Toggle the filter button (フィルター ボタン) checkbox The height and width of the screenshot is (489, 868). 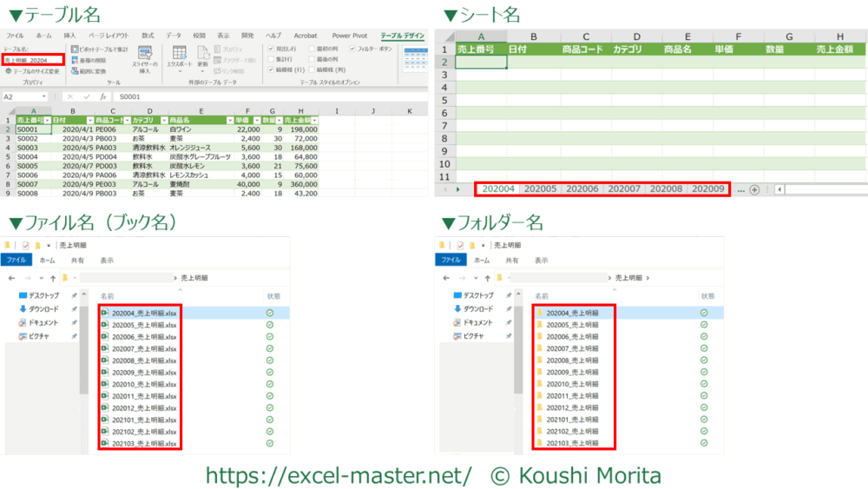(x=353, y=50)
